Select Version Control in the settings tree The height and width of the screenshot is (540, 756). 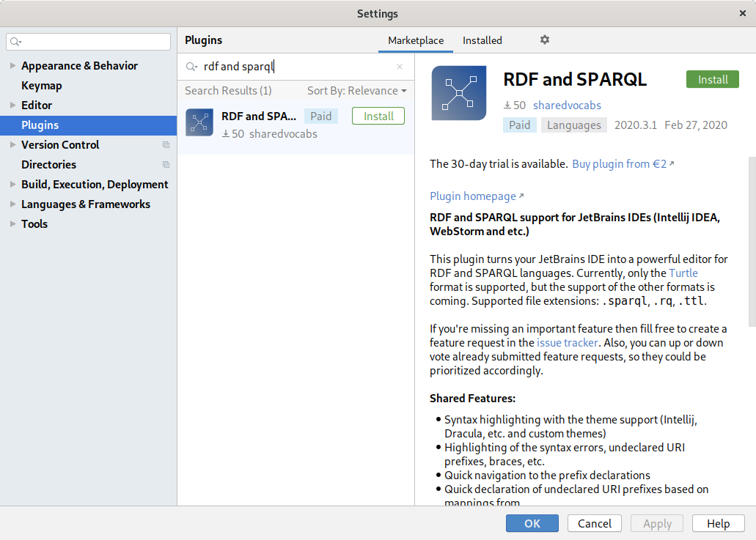60,144
